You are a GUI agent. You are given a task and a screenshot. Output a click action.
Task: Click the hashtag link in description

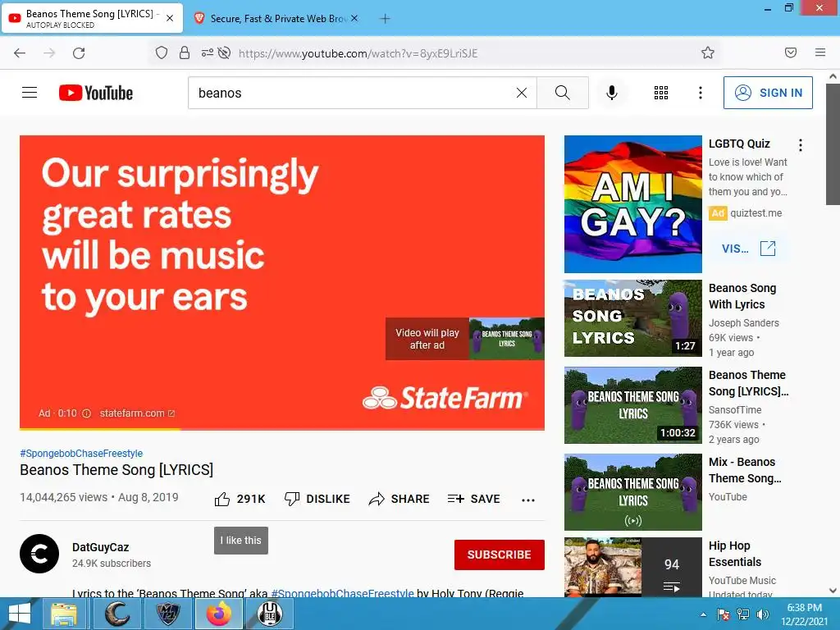[x=342, y=593]
